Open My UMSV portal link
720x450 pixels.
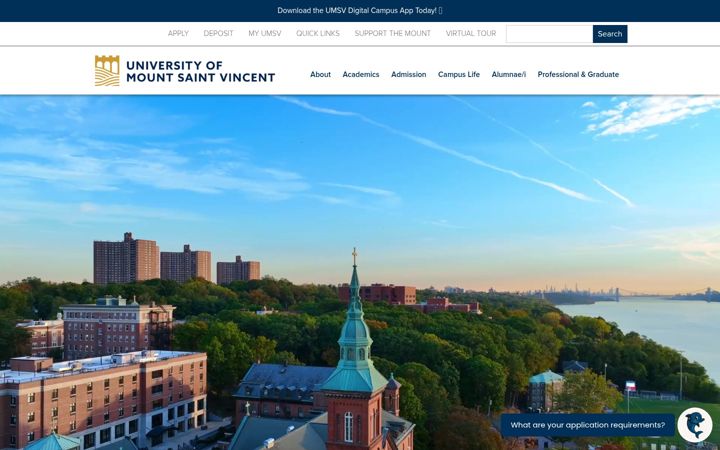pyautogui.click(x=265, y=34)
